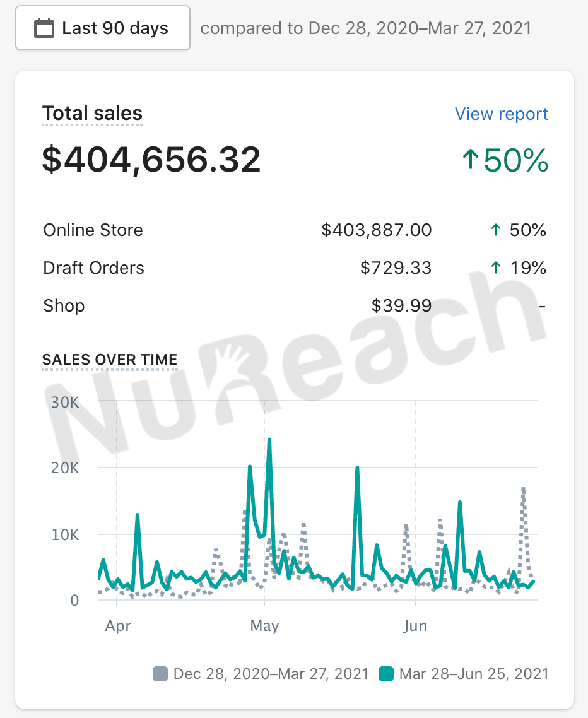This screenshot has width=588, height=718.
Task: Click the large green arrow beside 50%
Action: coord(470,161)
